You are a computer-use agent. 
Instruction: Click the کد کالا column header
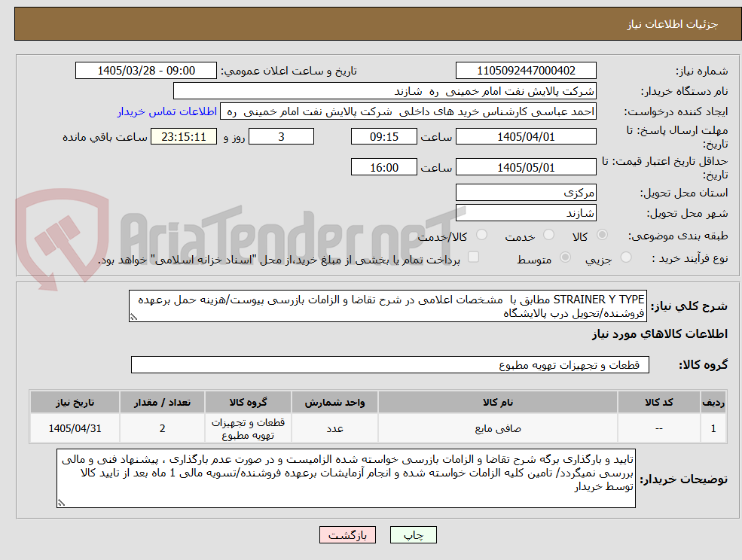[658, 402]
